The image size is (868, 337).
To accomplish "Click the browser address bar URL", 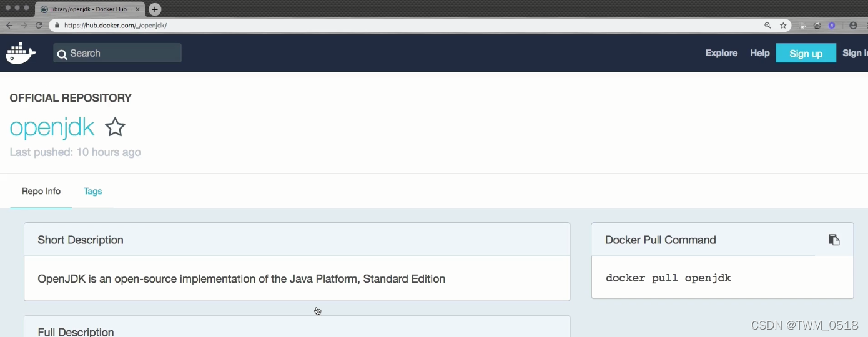I will [116, 26].
